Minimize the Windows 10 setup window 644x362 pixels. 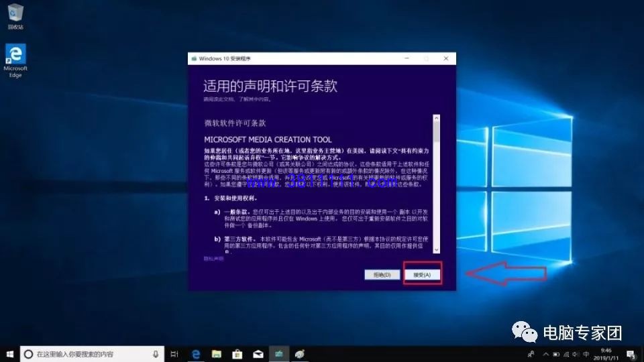point(407,58)
